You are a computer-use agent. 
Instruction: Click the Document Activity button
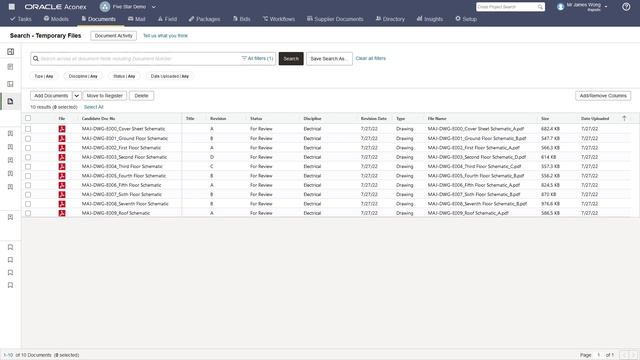tap(113, 36)
